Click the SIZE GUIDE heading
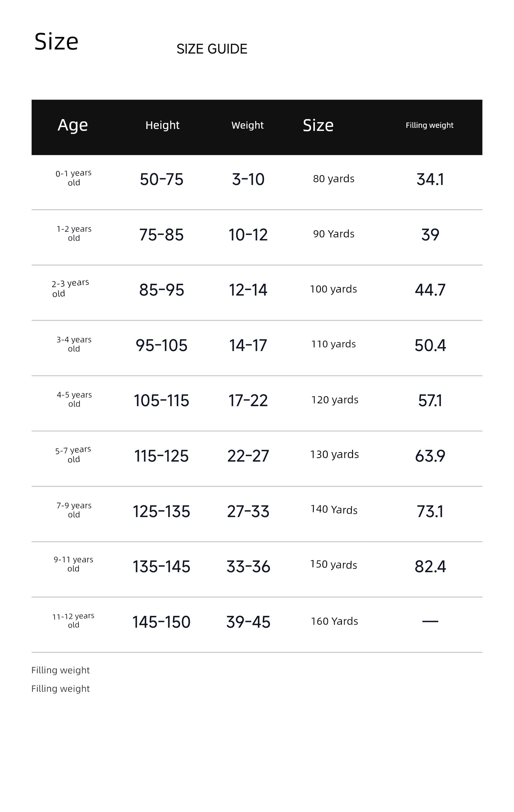 [x=212, y=49]
